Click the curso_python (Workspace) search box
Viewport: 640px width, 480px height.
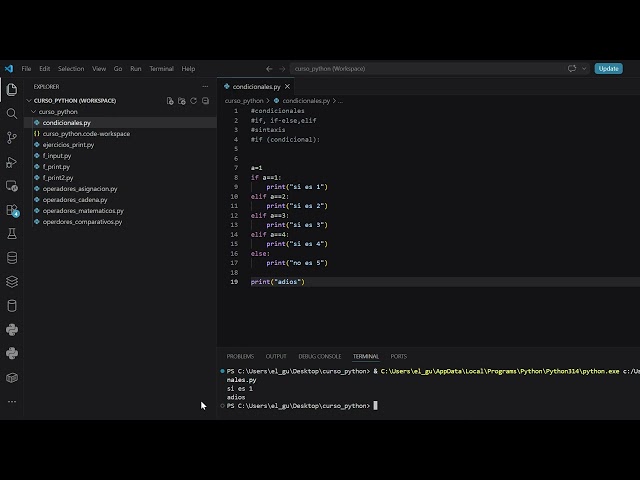click(426, 69)
